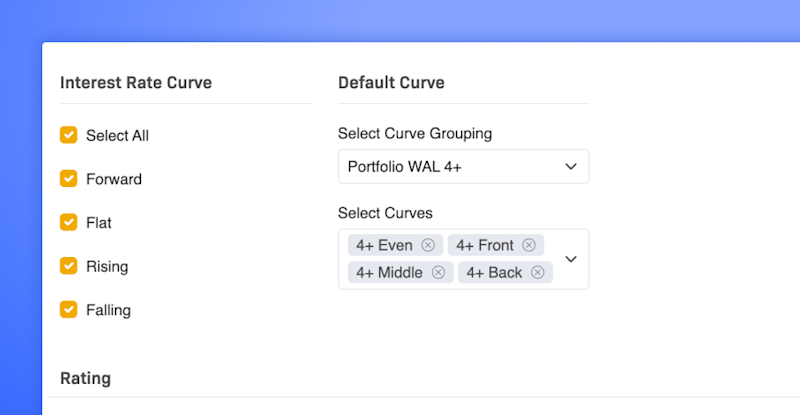
Task: Remove the 4+ Front curve tag
Action: (529, 245)
